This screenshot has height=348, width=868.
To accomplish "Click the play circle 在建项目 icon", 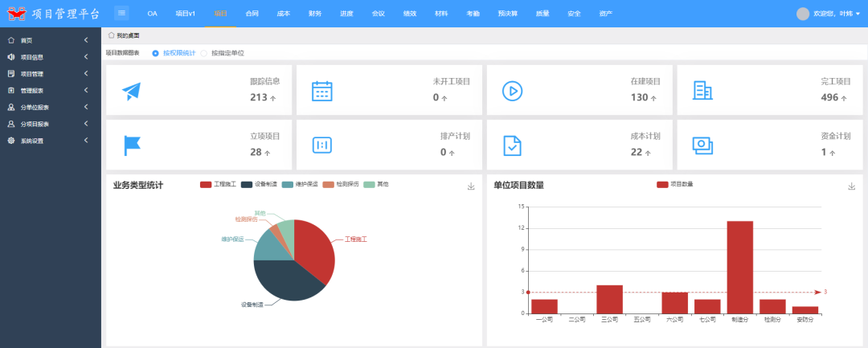I will 512,91.
